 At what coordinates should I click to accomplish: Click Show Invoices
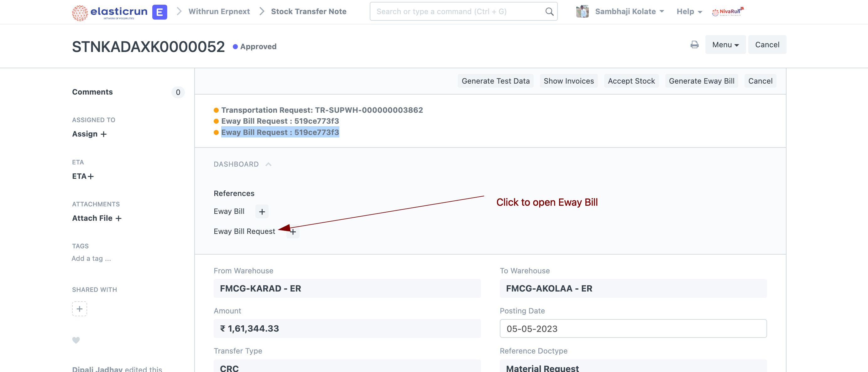[x=569, y=81]
